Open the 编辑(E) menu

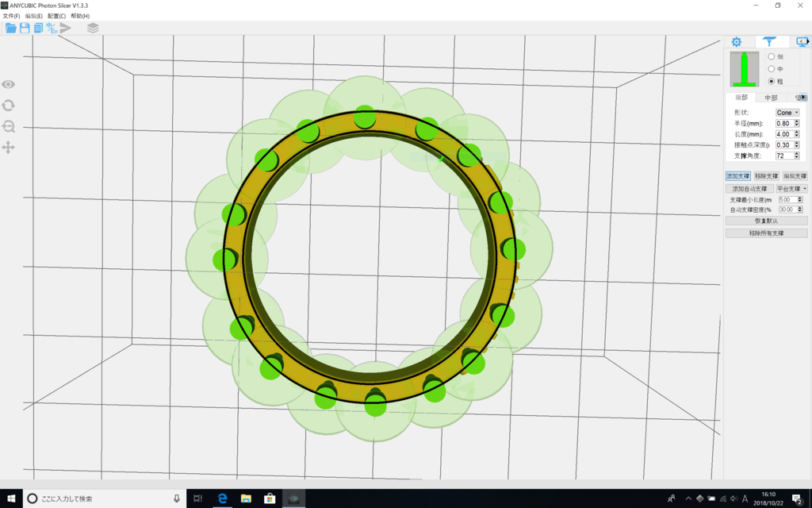click(x=33, y=16)
